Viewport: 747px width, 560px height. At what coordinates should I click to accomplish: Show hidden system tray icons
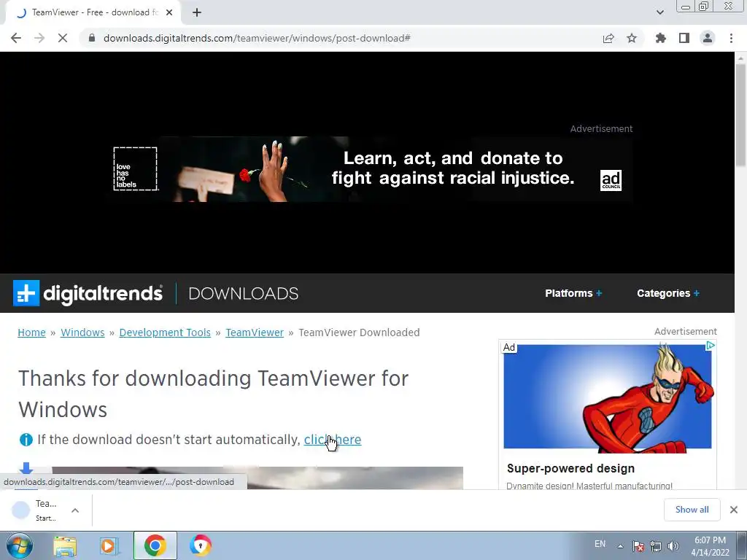tap(620, 546)
